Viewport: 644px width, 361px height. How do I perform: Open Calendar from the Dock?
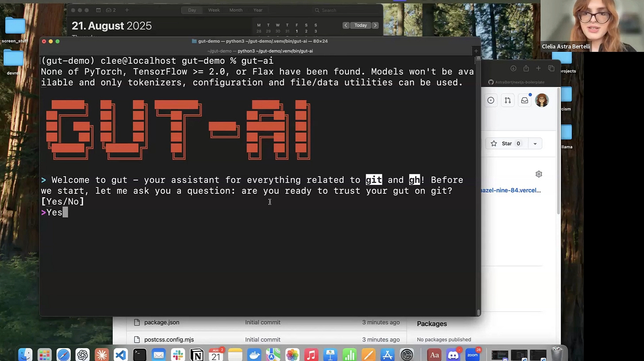click(216, 355)
